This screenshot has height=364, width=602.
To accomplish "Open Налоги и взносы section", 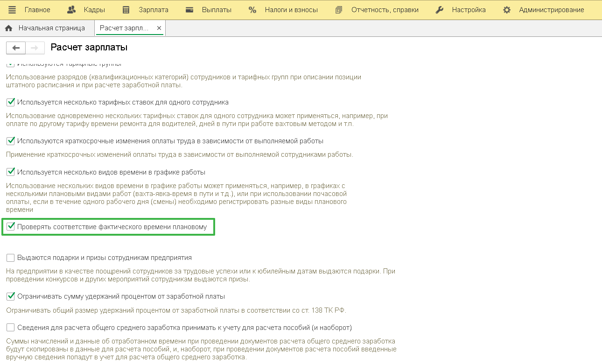I will (x=291, y=10).
